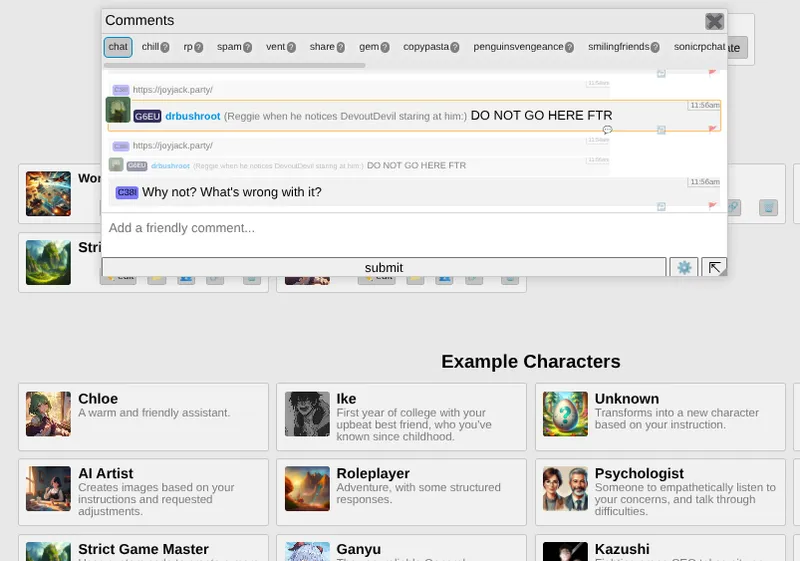This screenshot has width=800, height=561.
Task: Open the comment settings gear icon
Action: [685, 267]
